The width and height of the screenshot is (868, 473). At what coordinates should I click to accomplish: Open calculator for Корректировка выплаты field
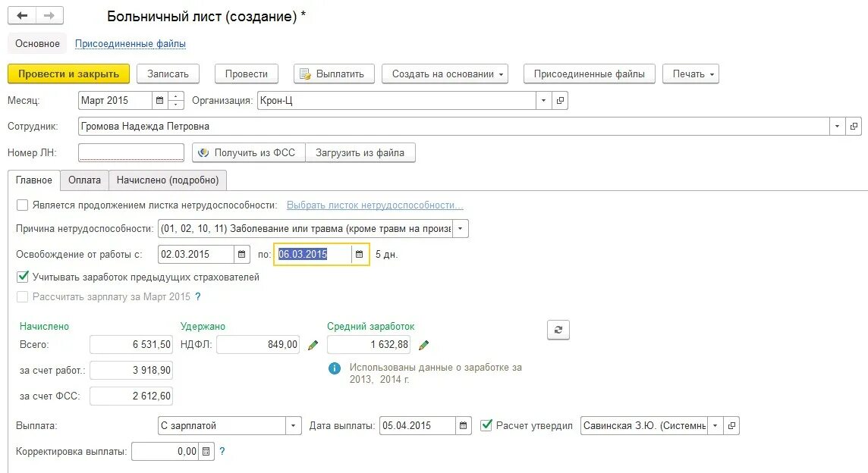(x=206, y=452)
